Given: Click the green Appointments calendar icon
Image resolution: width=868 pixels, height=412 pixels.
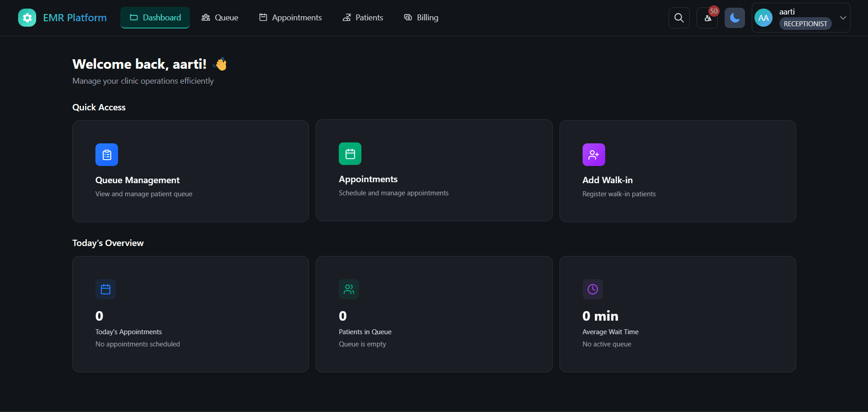Looking at the screenshot, I should pyautogui.click(x=350, y=154).
